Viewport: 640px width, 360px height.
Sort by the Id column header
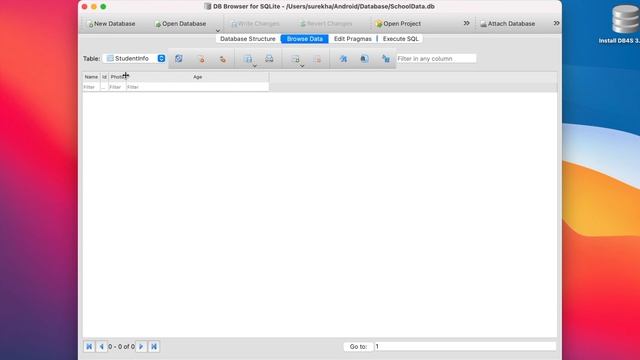(x=104, y=77)
